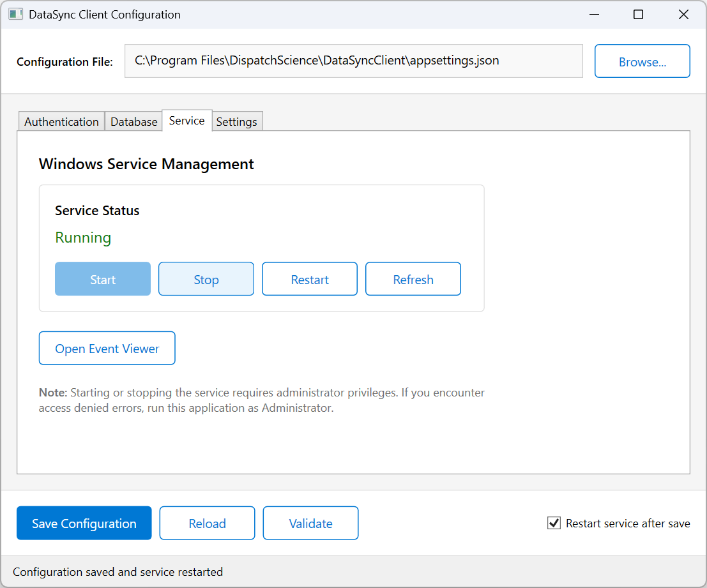Open Event Viewer
Viewport: 707px width, 588px height.
pyautogui.click(x=107, y=348)
